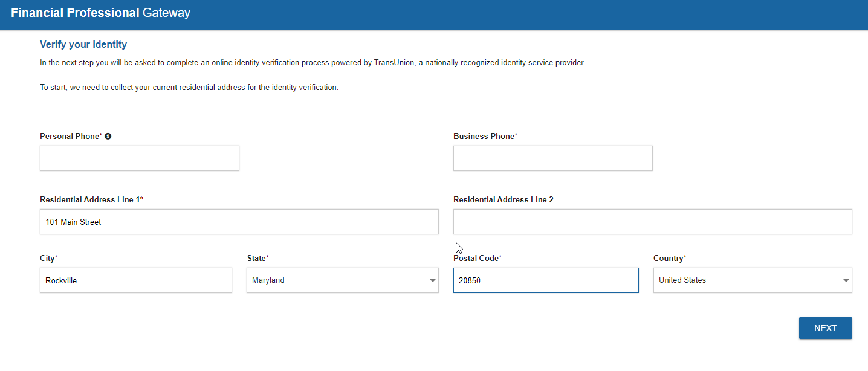Click the Verify your identity heading
The image size is (868, 371).
click(x=83, y=45)
